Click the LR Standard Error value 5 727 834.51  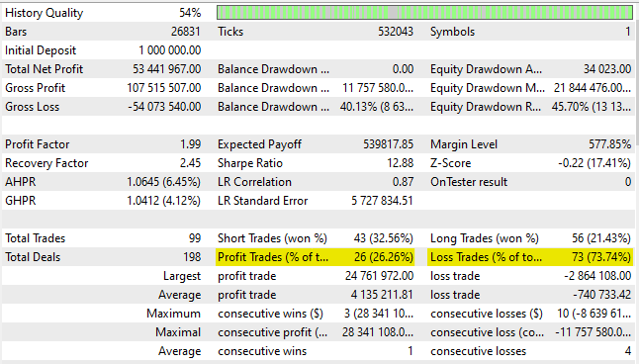click(x=382, y=200)
